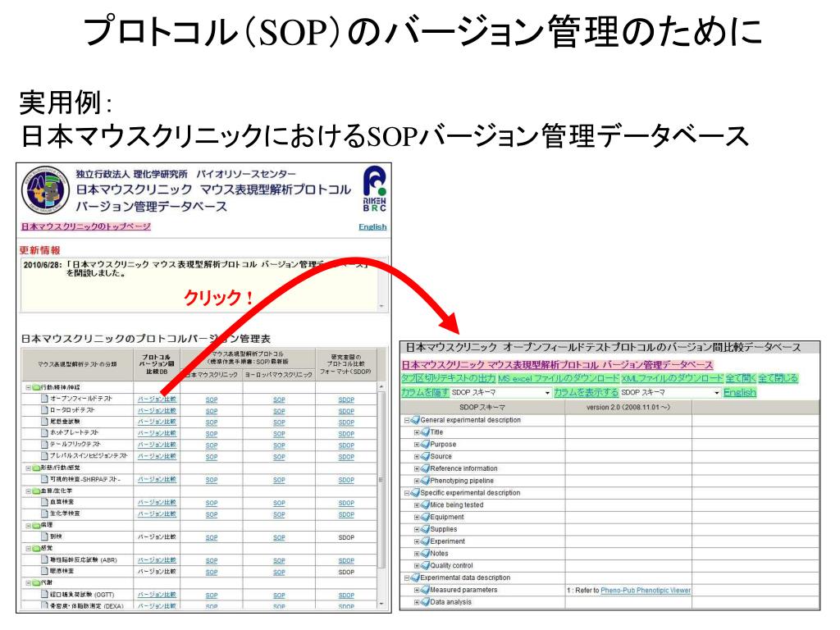The image size is (840, 630).
Task: Click document icon beside テールフリックテスト
Action: click(45, 444)
